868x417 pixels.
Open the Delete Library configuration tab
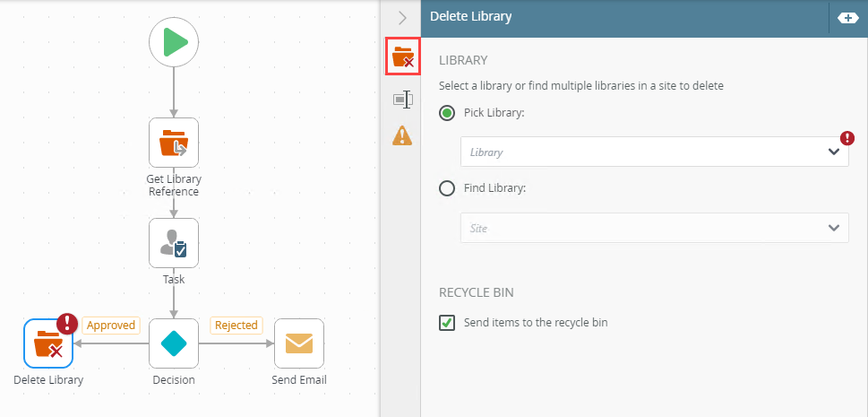pos(402,56)
